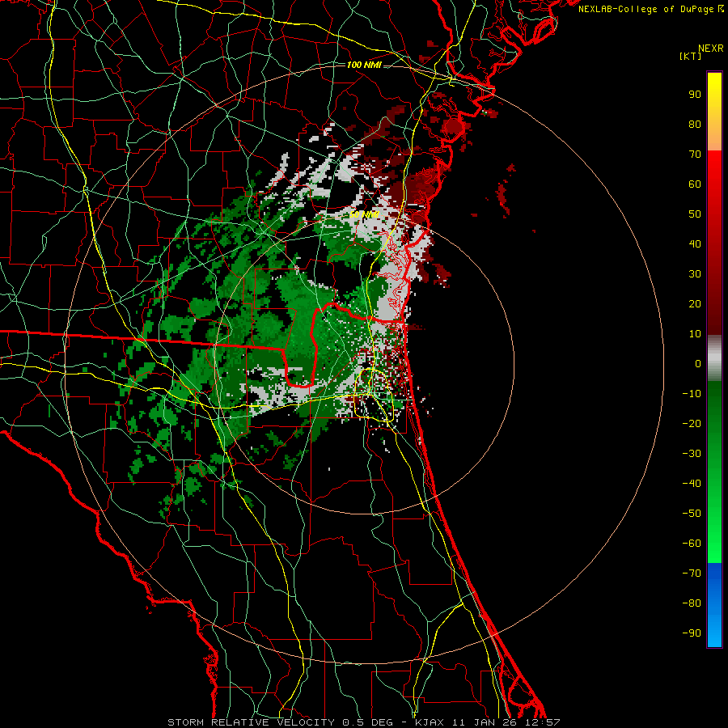Viewport: 728px width, 728px height.
Task: Click the 11 JAN 26 date text
Action: (x=484, y=722)
